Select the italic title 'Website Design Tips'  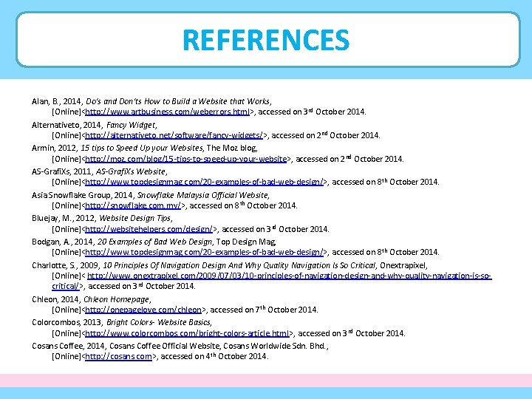[135, 218]
